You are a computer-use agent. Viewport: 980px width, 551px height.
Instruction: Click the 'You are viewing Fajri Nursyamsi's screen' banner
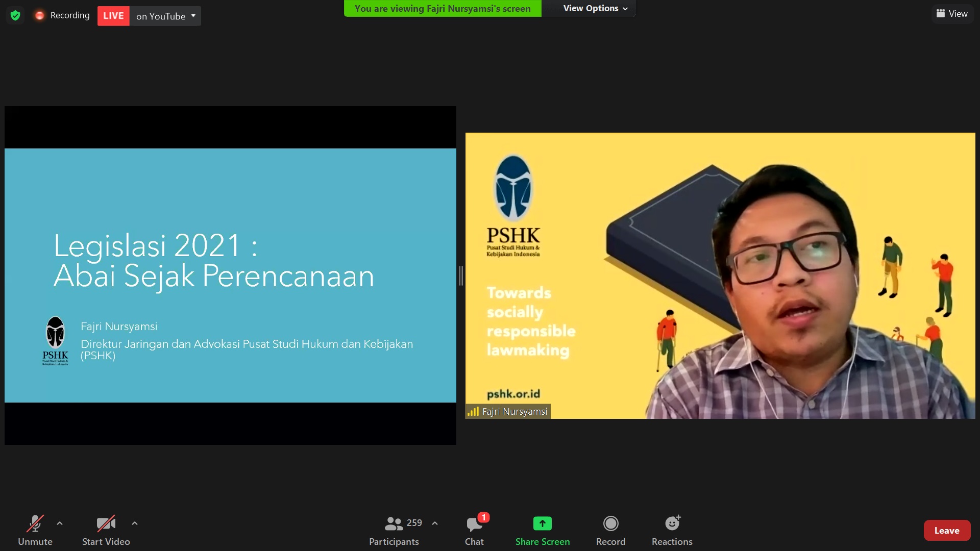pyautogui.click(x=443, y=8)
